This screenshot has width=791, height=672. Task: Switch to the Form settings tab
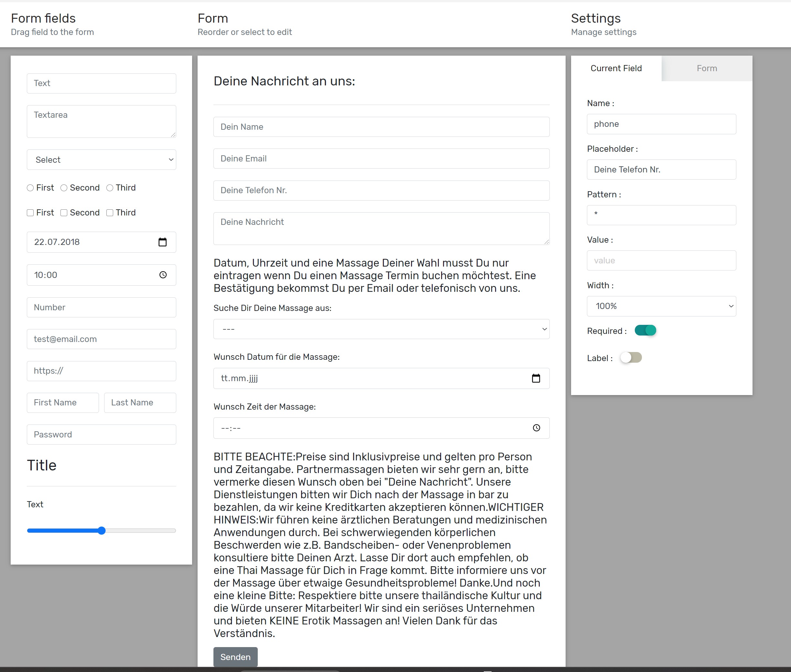coord(707,69)
